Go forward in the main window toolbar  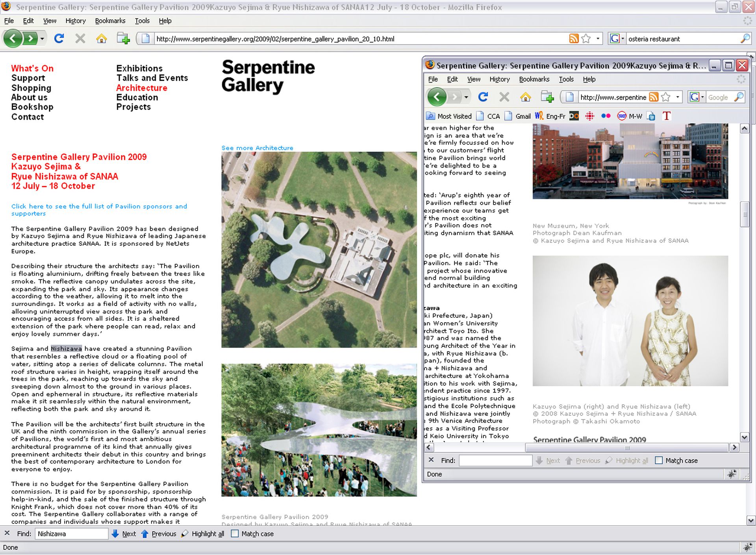pos(30,39)
